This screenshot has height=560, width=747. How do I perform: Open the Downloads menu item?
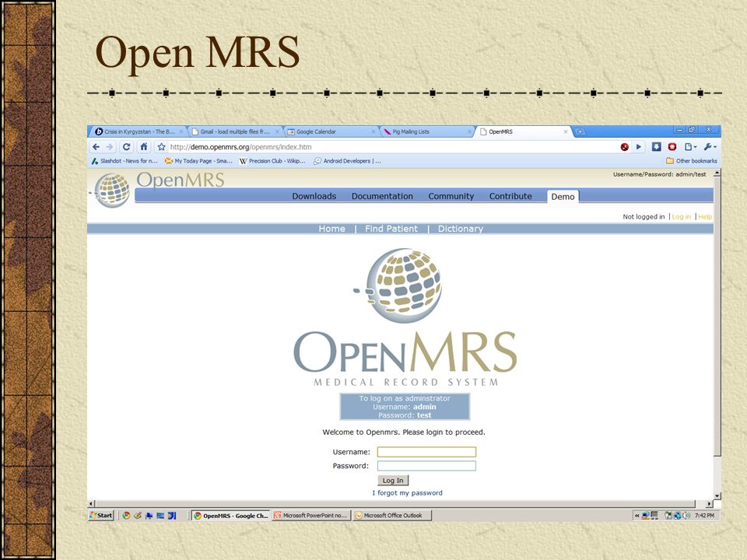tap(314, 196)
